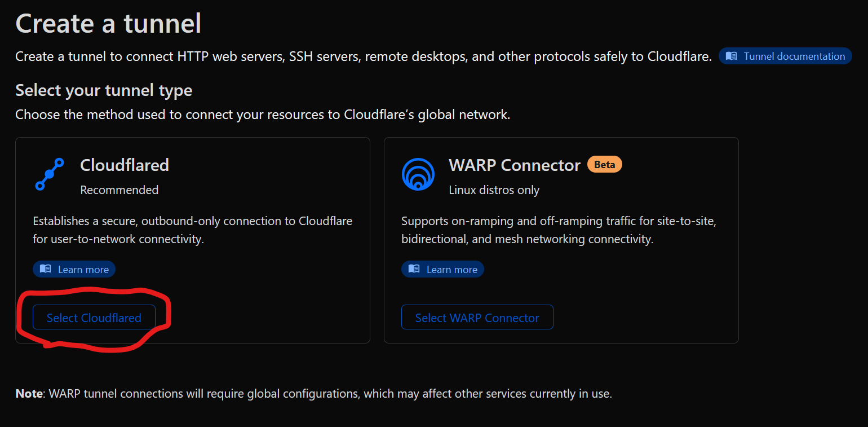Open the Tunnel documentation link
The height and width of the screenshot is (427, 868).
pos(794,56)
